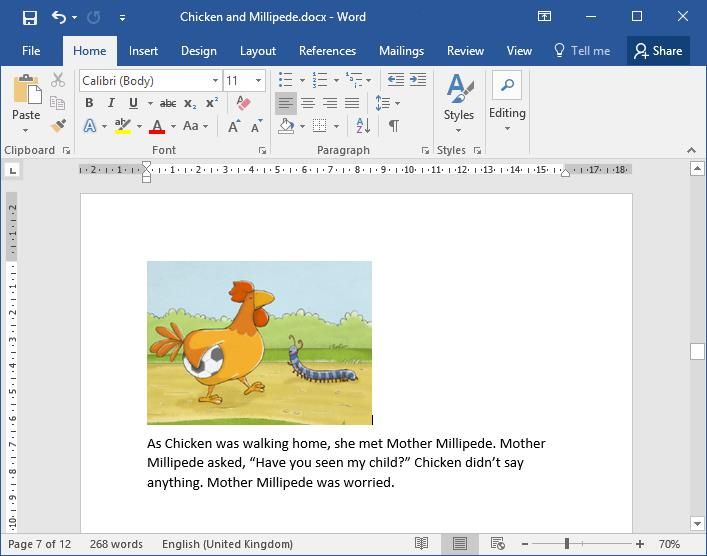The image size is (707, 556).
Task: Save the document with the floppy disk icon
Action: pyautogui.click(x=29, y=18)
